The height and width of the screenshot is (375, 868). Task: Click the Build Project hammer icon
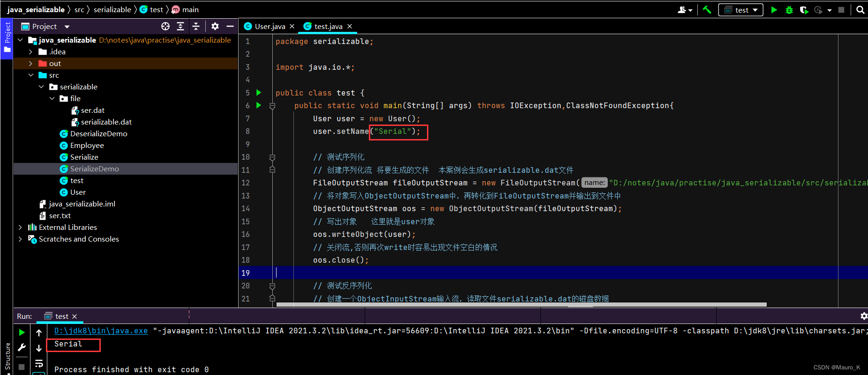pyautogui.click(x=707, y=9)
